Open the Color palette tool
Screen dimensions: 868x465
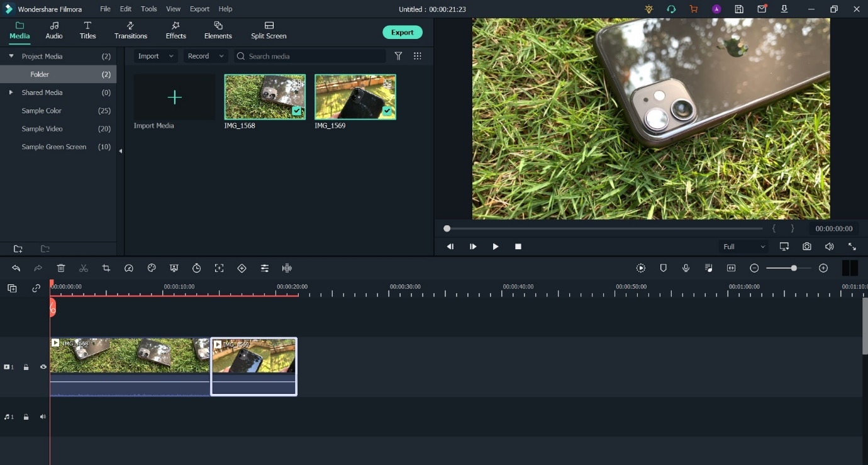(x=152, y=268)
